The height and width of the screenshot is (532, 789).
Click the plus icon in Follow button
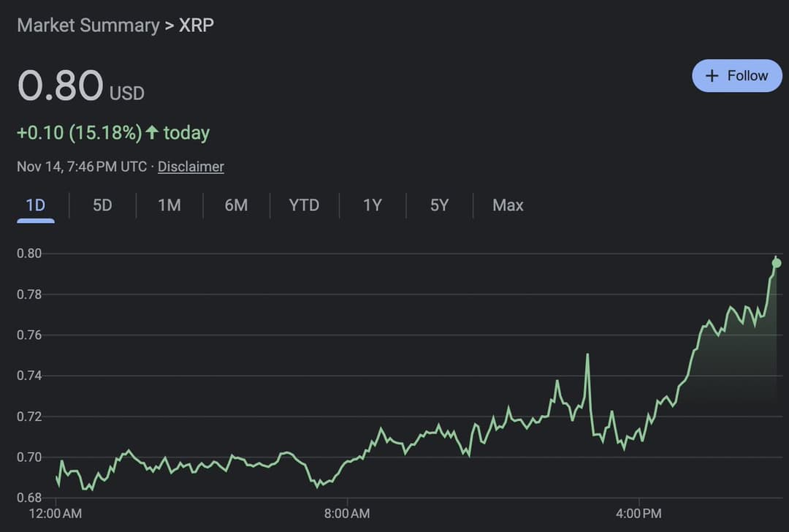[x=712, y=75]
